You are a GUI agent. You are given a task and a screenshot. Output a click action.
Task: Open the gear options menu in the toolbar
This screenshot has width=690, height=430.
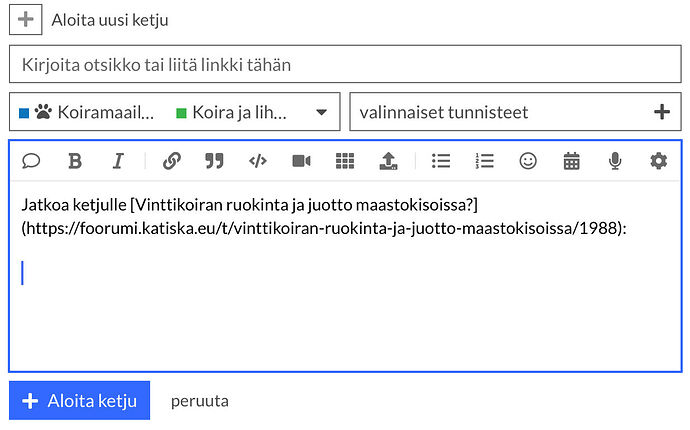(658, 161)
